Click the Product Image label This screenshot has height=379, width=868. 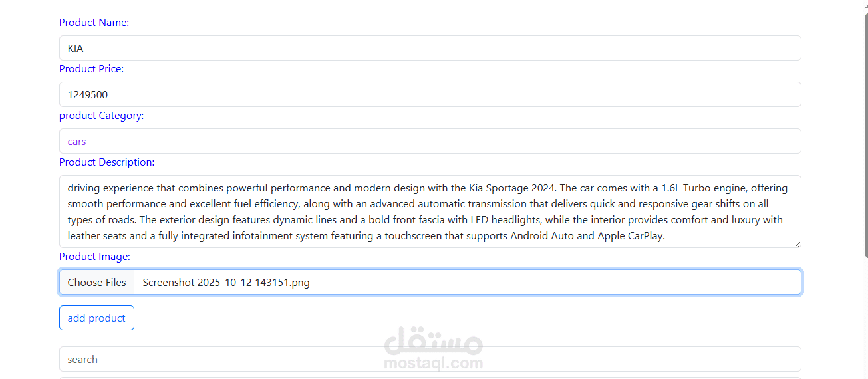tap(94, 257)
